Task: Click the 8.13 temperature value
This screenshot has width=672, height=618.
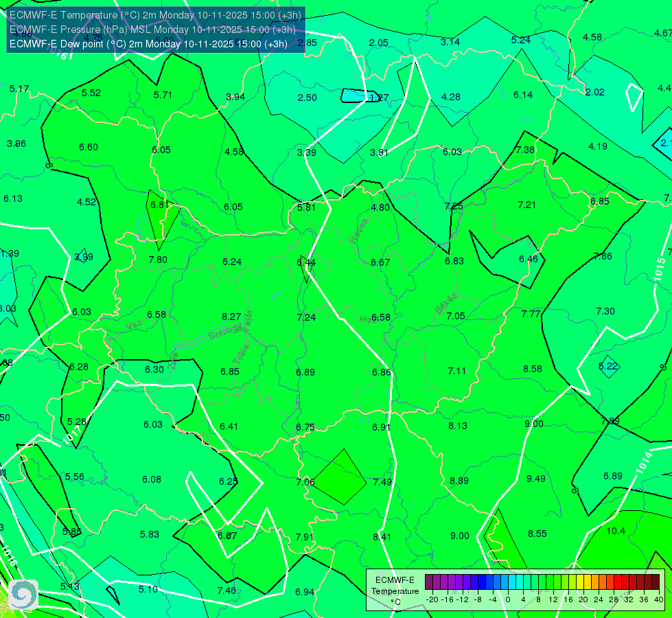Action: pos(457,426)
